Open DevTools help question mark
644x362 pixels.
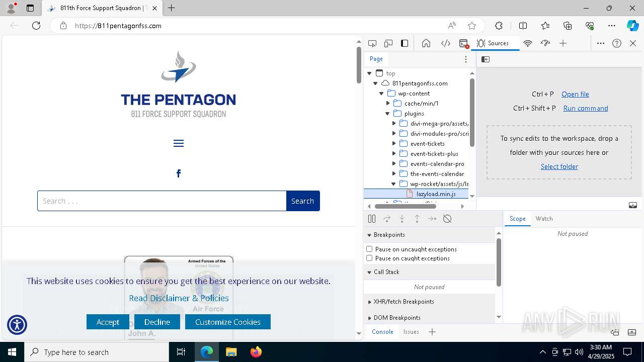pos(617,43)
